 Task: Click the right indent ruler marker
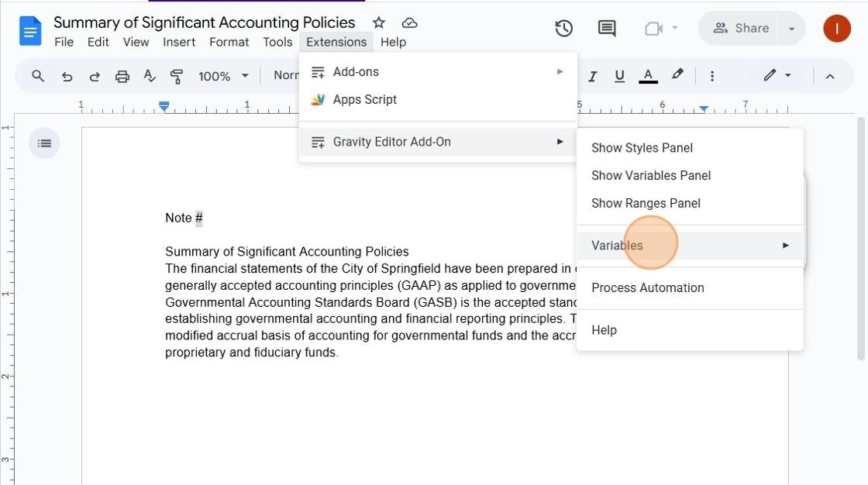click(703, 108)
